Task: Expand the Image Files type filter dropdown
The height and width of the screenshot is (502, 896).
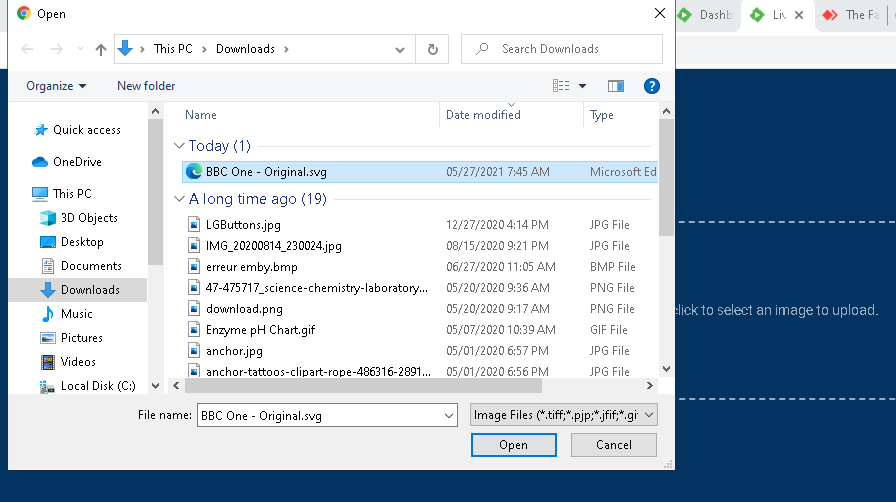Action: pyautogui.click(x=564, y=415)
